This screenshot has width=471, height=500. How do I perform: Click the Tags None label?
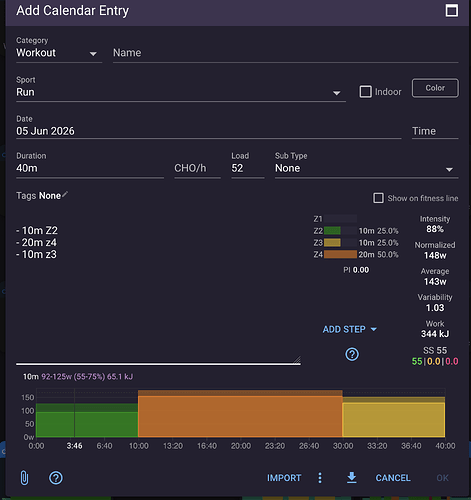pos(38,196)
